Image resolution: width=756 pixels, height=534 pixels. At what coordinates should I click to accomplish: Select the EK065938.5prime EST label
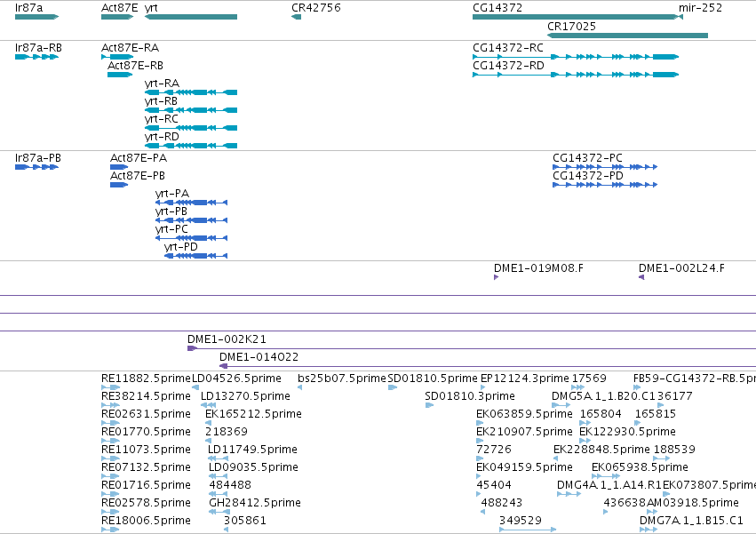click(x=641, y=468)
